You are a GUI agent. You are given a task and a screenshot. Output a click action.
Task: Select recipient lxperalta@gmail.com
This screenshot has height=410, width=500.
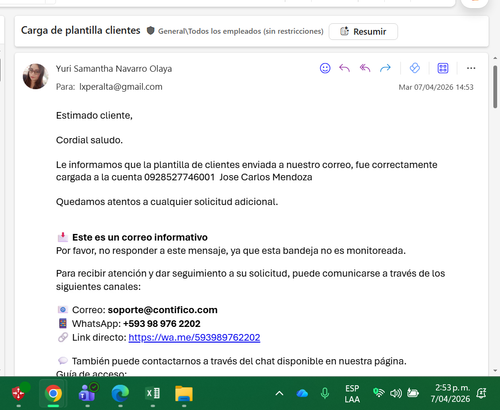[x=121, y=87]
